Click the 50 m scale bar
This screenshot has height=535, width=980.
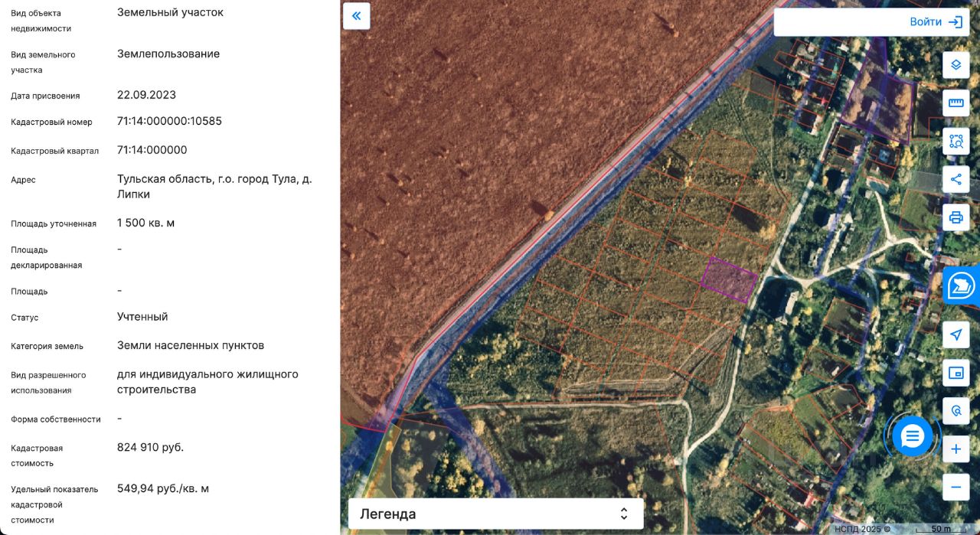pos(941,529)
